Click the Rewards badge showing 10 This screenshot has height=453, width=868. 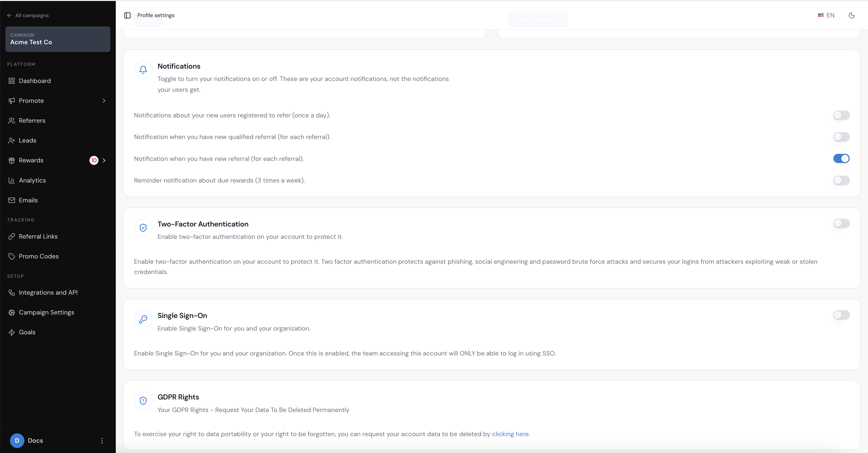click(x=94, y=161)
